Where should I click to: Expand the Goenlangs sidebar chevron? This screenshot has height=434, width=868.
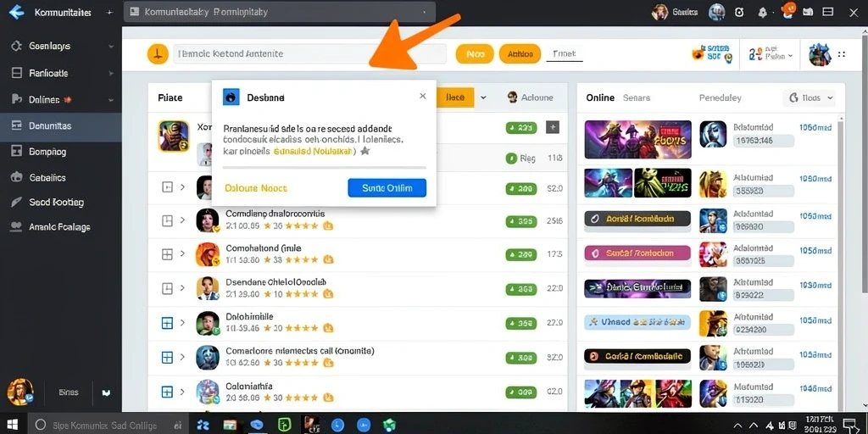[x=111, y=47]
